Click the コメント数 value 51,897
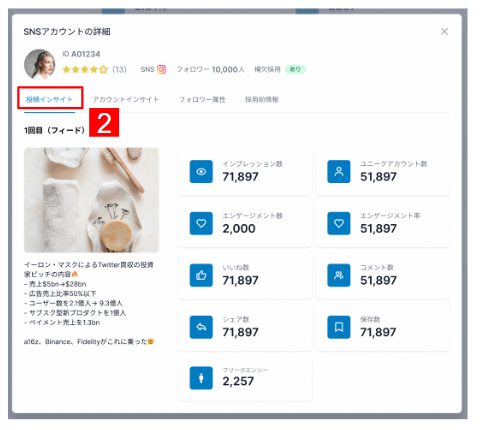 [378, 280]
